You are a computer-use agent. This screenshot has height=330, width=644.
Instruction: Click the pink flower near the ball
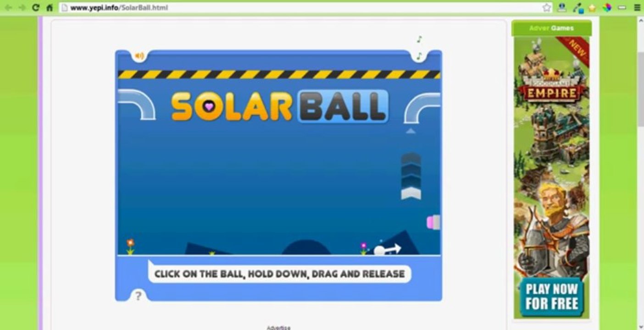click(364, 248)
